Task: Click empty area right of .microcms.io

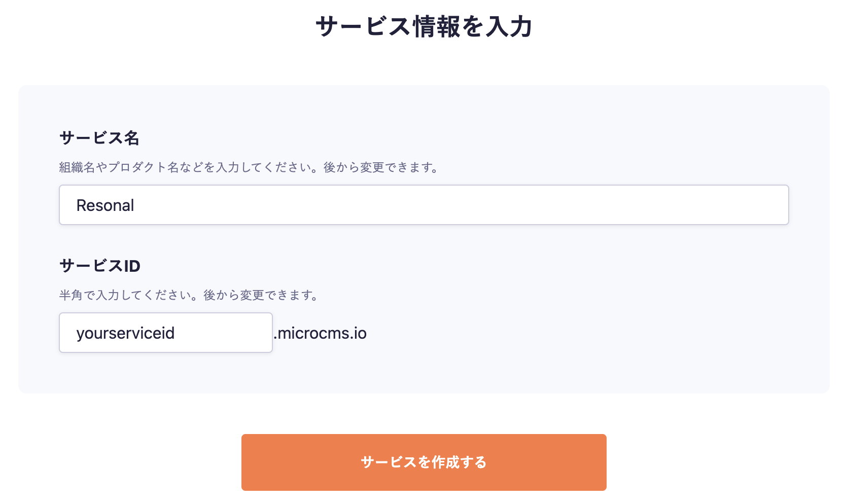Action: (558, 333)
